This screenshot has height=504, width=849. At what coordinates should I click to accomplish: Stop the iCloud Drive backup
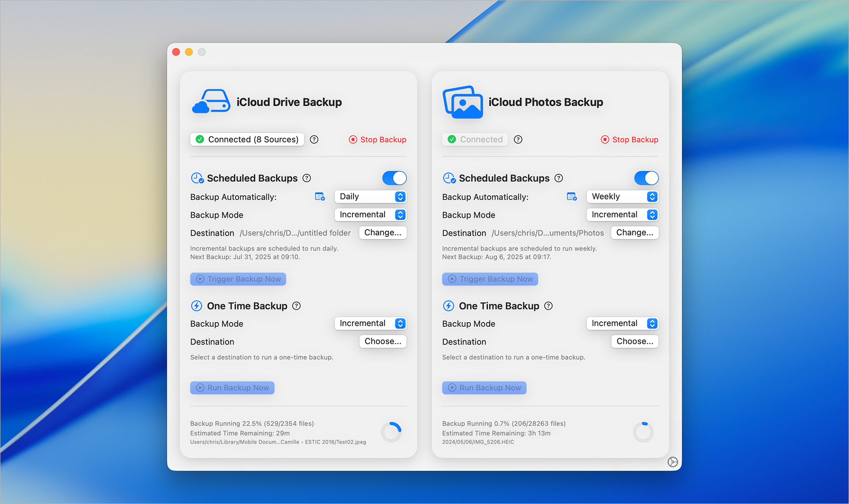378,139
